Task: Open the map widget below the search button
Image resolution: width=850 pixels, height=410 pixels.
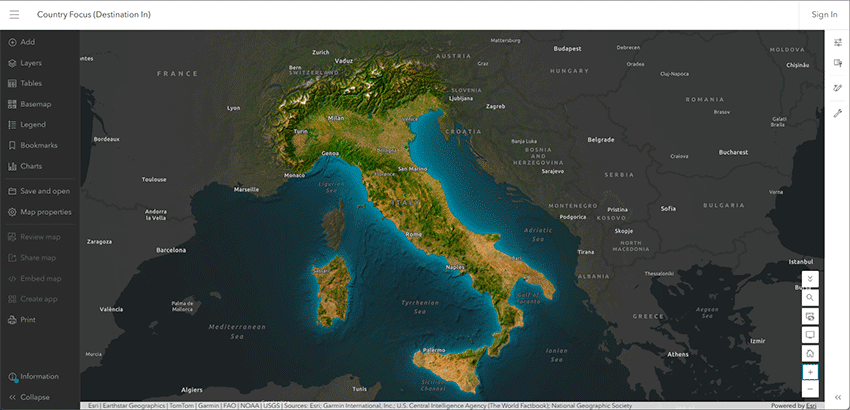Action: point(810,316)
